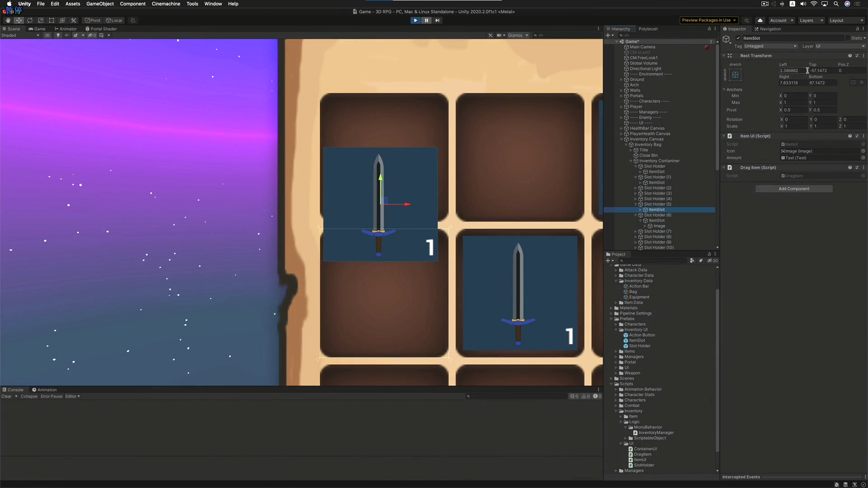The image size is (868, 488).
Task: Lock the Inspector panel
Action: [x=857, y=29]
